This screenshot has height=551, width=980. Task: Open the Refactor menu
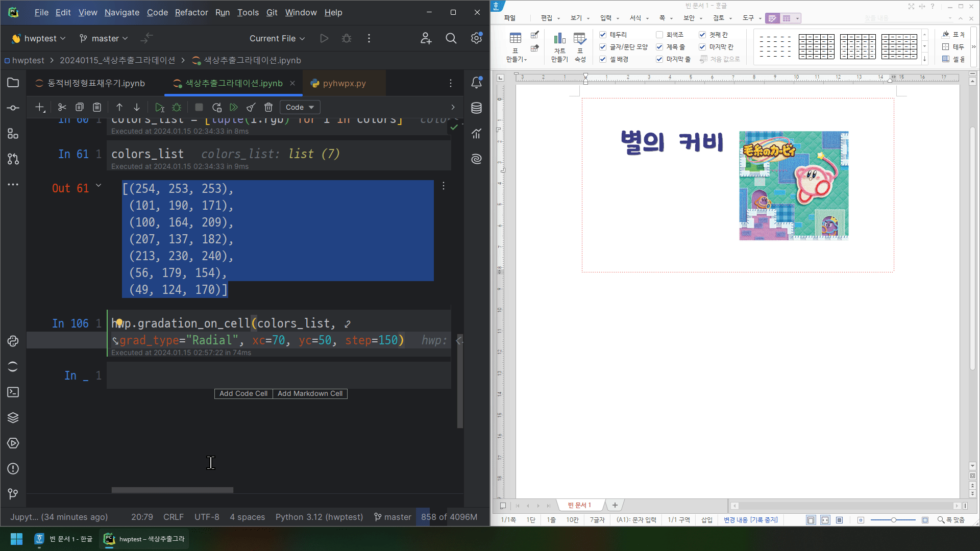tap(191, 12)
